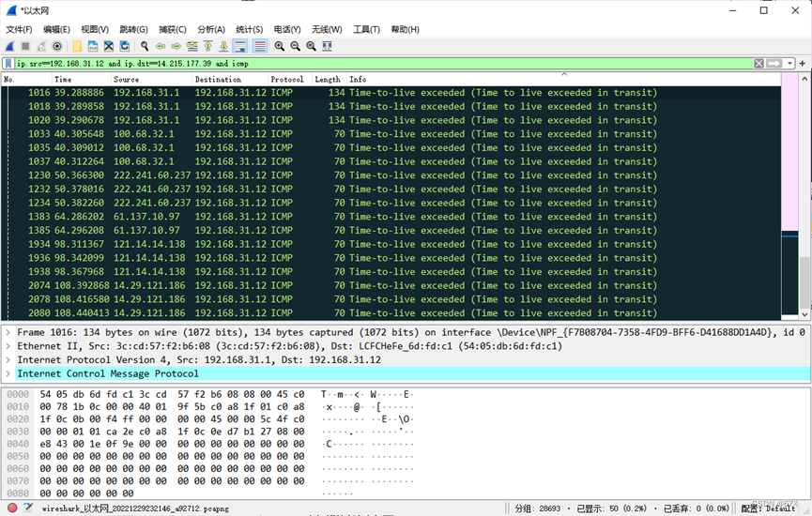
Task: Edit capture file properties via the pencil icon
Action: [28, 508]
